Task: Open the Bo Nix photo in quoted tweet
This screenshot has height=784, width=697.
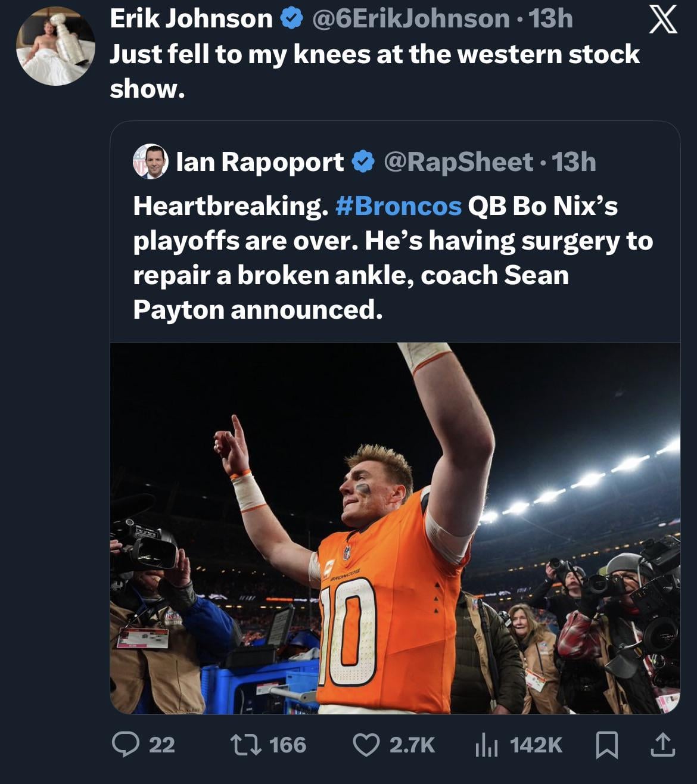Action: 395,528
